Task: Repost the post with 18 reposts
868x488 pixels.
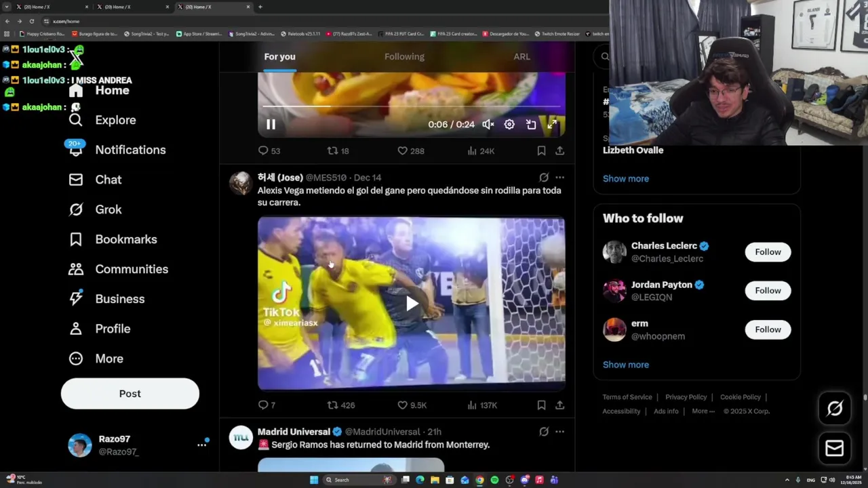Action: pyautogui.click(x=338, y=151)
